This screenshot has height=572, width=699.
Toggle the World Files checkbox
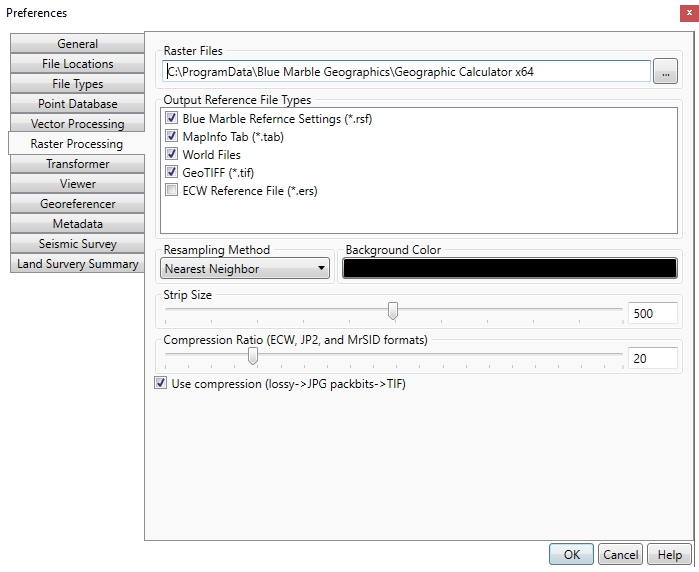click(x=172, y=155)
